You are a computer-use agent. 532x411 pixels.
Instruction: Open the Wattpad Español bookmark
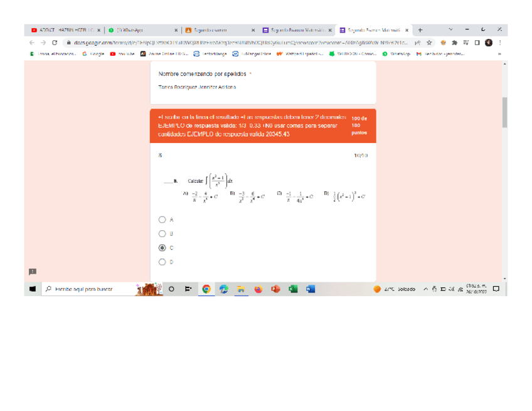point(300,53)
